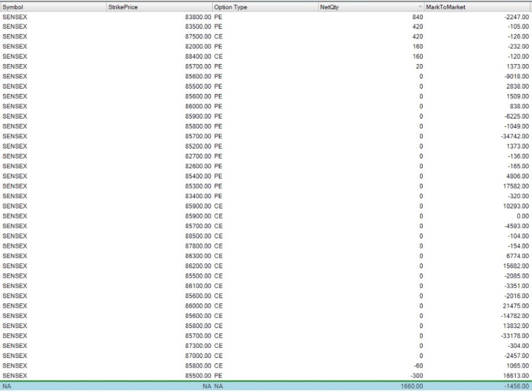Click the MarkToMarket value -6225.00
The image size is (532, 392).
click(x=516, y=117)
